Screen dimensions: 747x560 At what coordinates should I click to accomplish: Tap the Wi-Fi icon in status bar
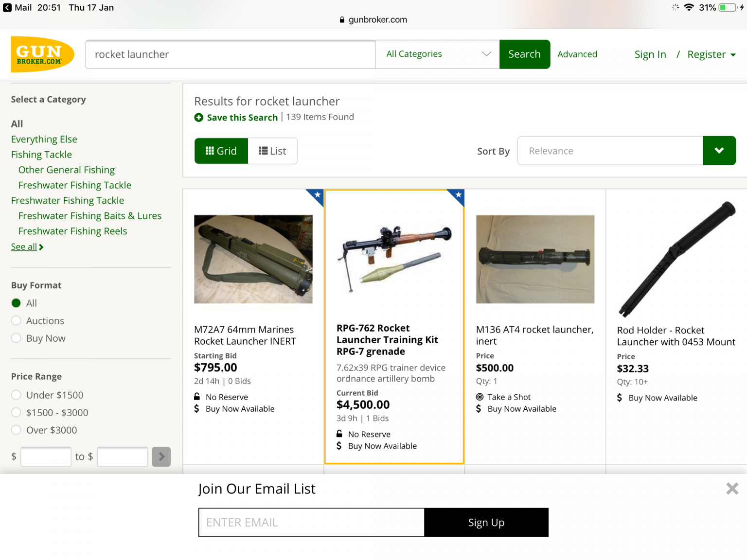(x=689, y=7)
